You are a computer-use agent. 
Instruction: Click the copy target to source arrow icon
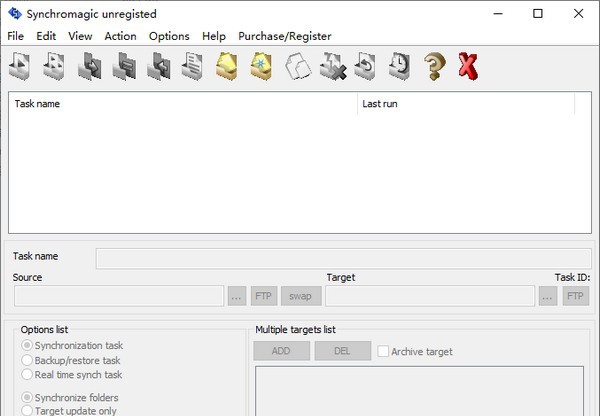(x=159, y=67)
